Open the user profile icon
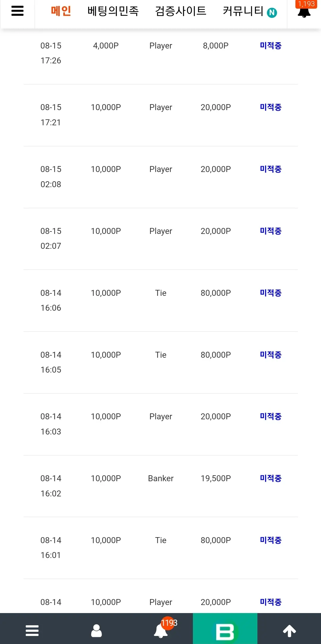 (x=96, y=630)
